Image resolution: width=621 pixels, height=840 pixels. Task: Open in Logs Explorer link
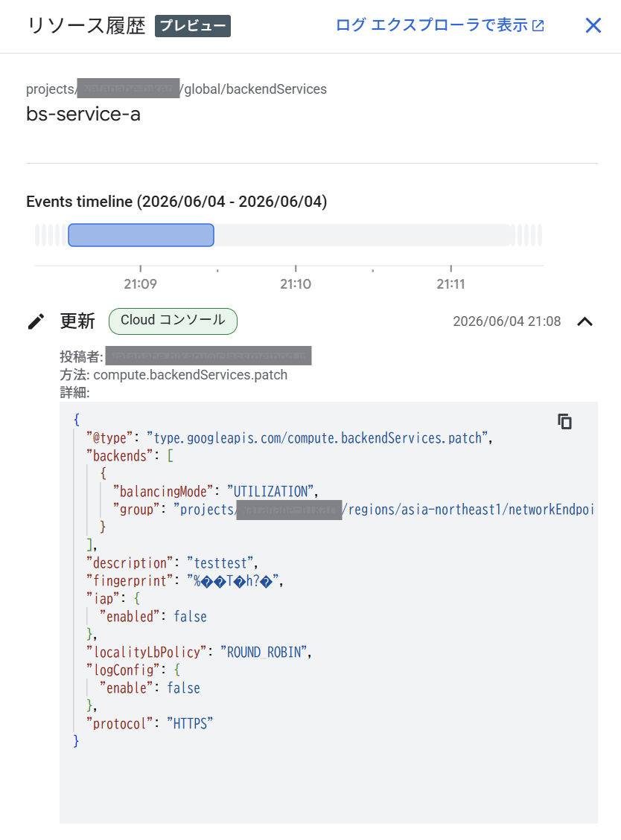pyautogui.click(x=440, y=25)
